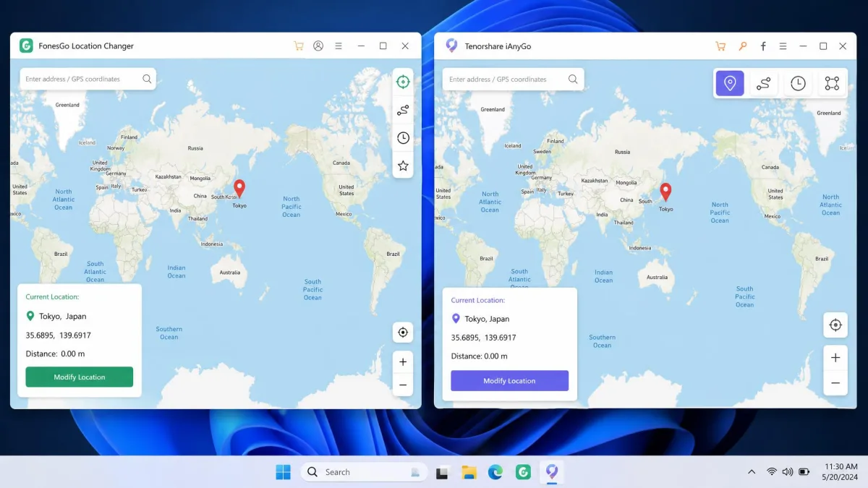868x488 pixels.
Task: Open iAnyGo history clock mode
Action: [x=798, y=83]
